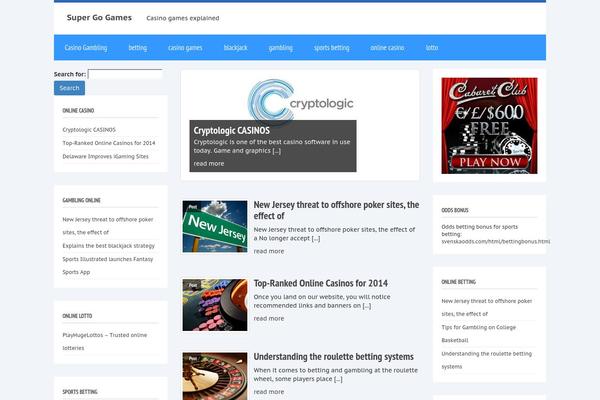The width and height of the screenshot is (600, 400).
Task: Open the post headline Understanding the roulette betting systems
Action: point(334,357)
